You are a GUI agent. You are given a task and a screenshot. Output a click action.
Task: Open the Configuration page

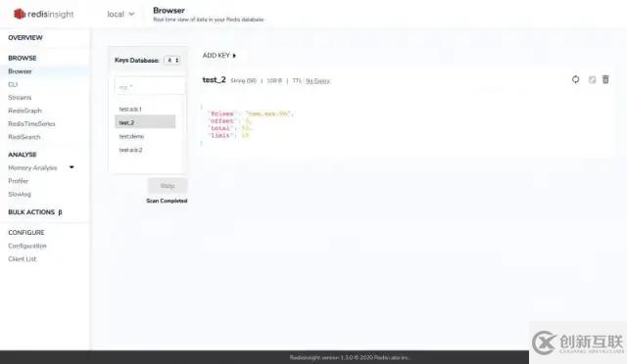pos(27,246)
